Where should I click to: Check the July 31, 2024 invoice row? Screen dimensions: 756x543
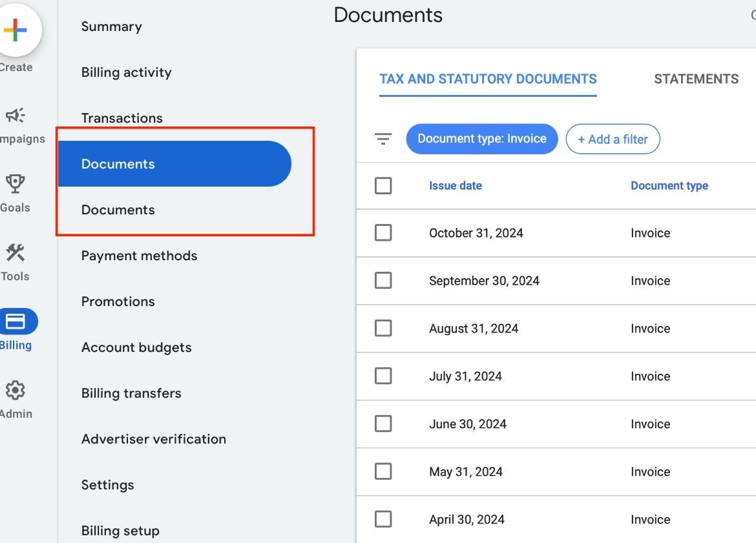[x=383, y=376]
